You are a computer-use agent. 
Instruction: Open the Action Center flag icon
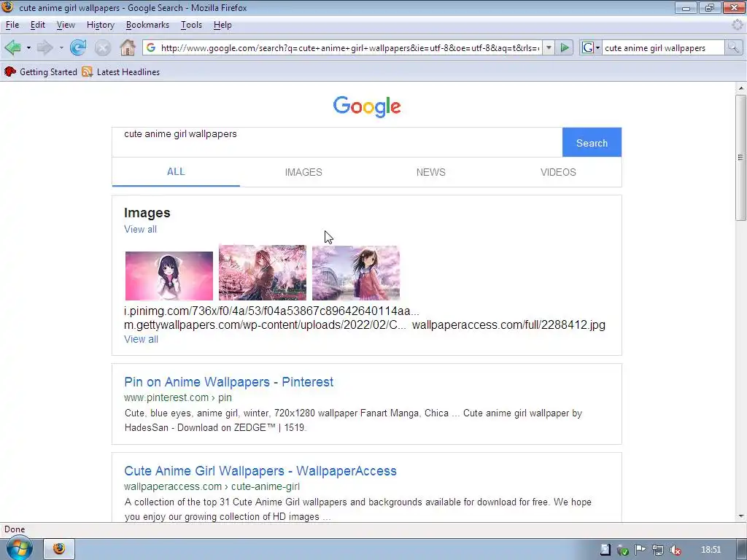tap(640, 550)
